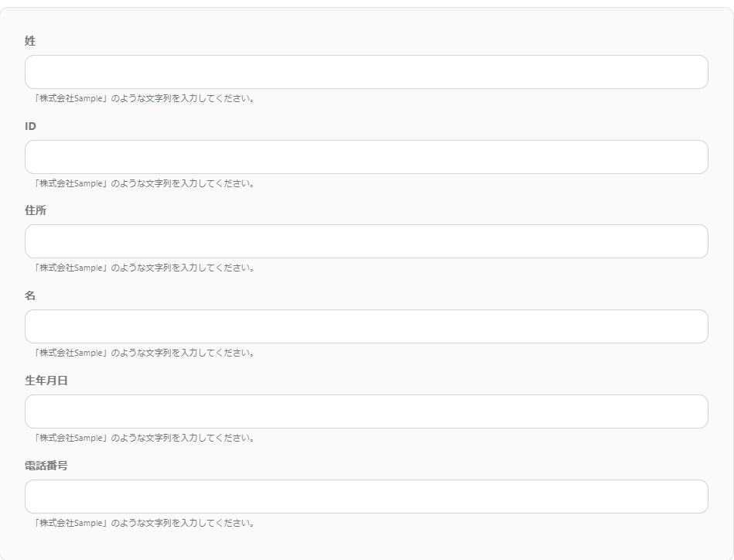Select the 住所 address input field
Image resolution: width=734 pixels, height=560 pixels.
point(366,241)
